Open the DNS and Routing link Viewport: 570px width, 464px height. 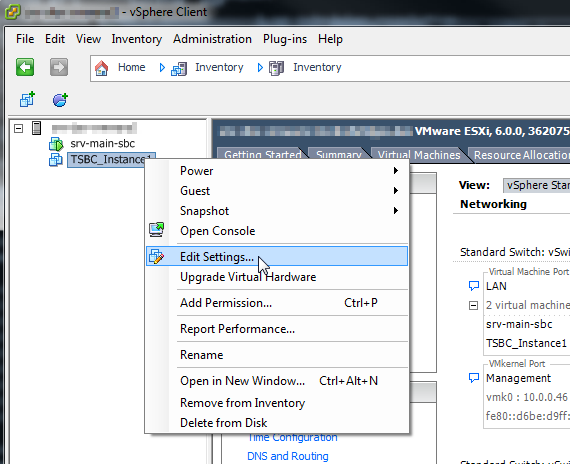coord(288,456)
